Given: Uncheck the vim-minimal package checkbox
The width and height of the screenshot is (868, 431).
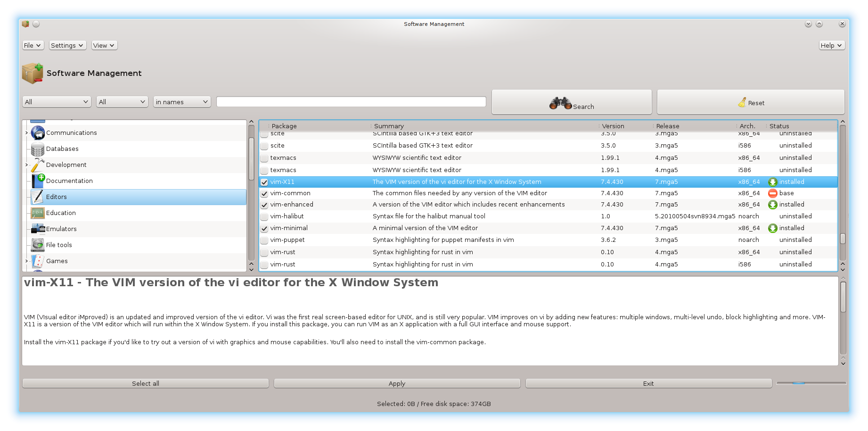Looking at the screenshot, I should coord(264,228).
